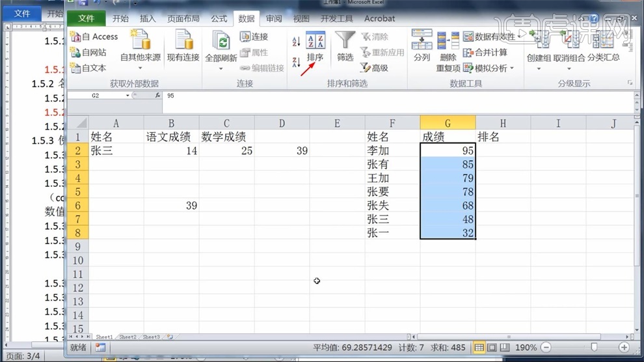Select cell H1 labeled 排名
The width and height of the screenshot is (644, 362).
503,137
